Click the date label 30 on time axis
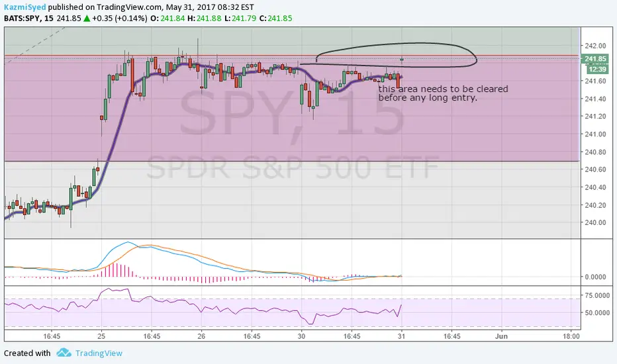This screenshot has height=364, width=617. point(301,336)
